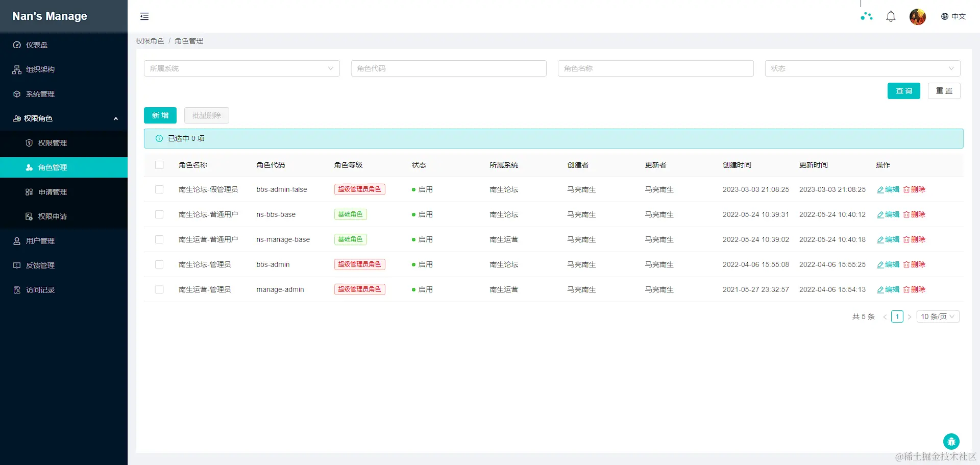Click page number 1 in pagination
The width and height of the screenshot is (980, 465).
[x=897, y=316]
